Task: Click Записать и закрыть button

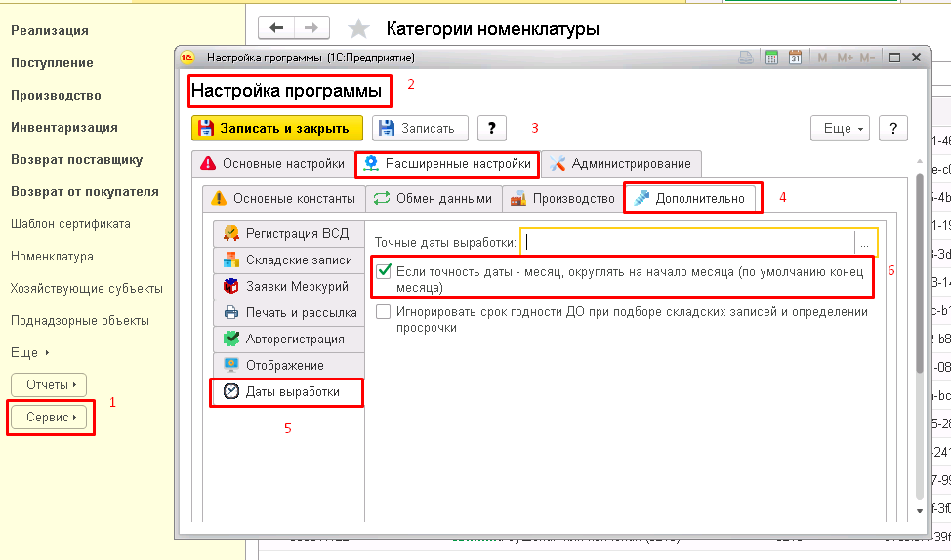Action: pos(277,128)
